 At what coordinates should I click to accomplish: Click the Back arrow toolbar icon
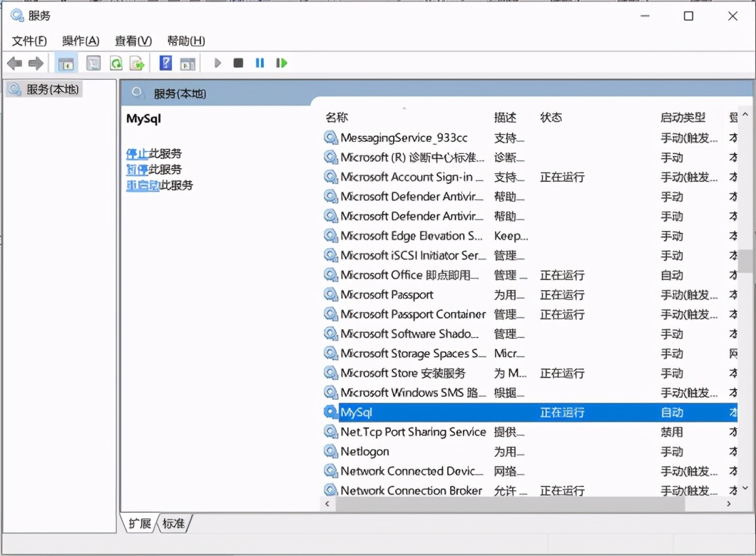point(14,63)
